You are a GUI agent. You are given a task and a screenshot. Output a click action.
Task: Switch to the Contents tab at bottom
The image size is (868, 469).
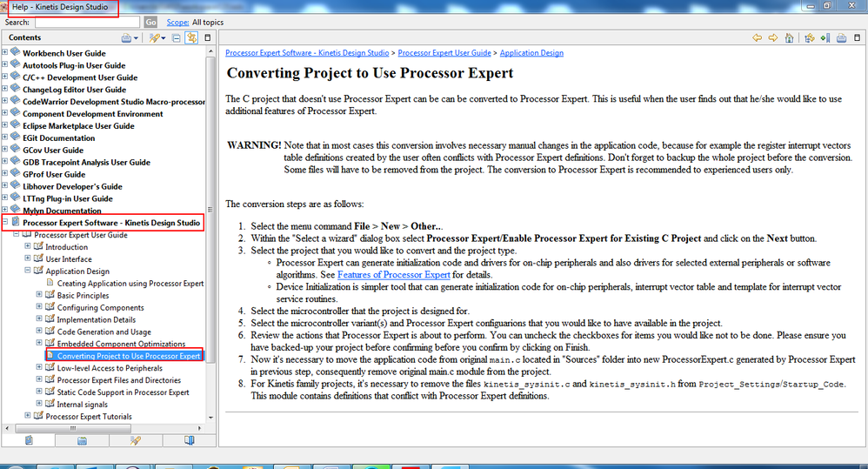coord(29,440)
